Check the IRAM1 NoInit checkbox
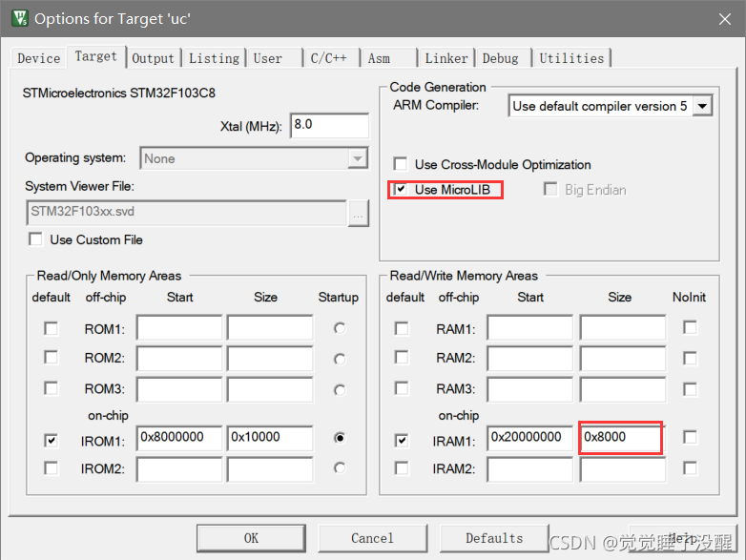The width and height of the screenshot is (746, 560). (x=690, y=437)
